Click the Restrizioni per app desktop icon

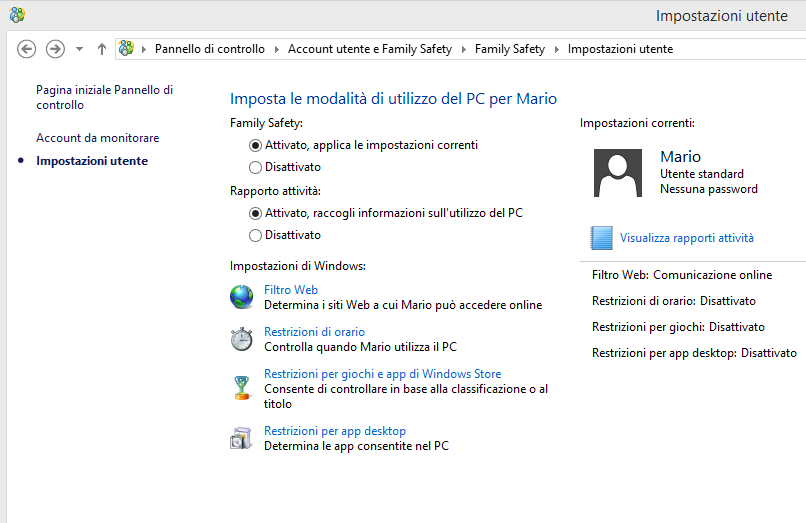[x=241, y=438]
